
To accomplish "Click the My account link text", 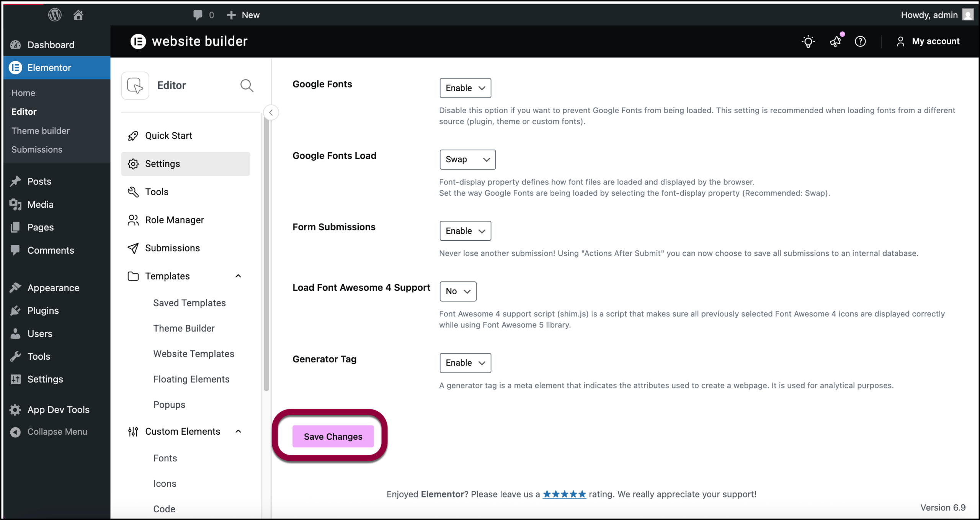I will pyautogui.click(x=936, y=41).
